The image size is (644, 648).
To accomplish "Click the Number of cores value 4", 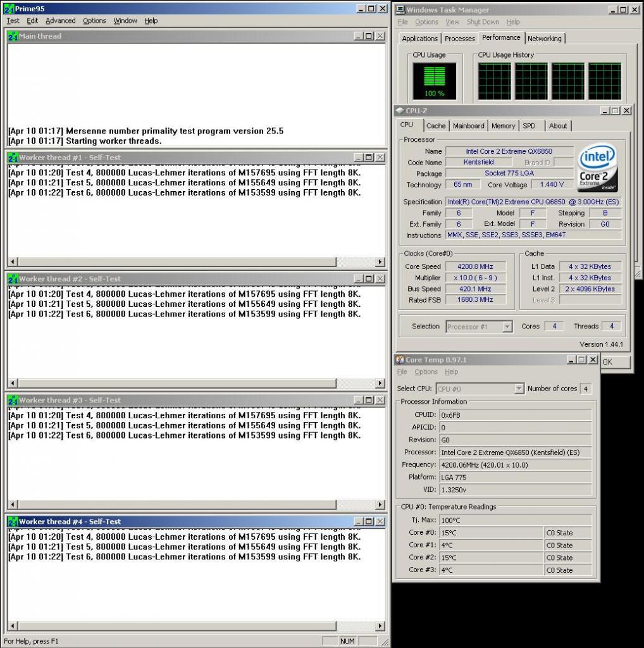I will (x=585, y=389).
